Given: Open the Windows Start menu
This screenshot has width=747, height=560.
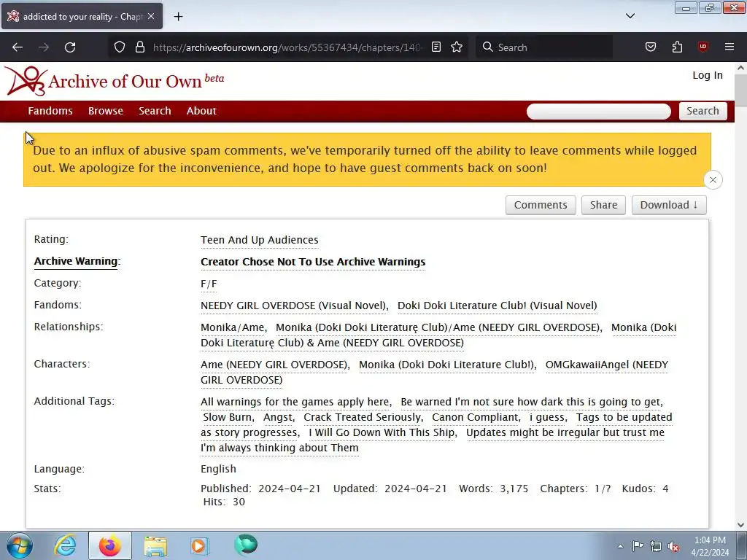Looking at the screenshot, I should tap(20, 545).
